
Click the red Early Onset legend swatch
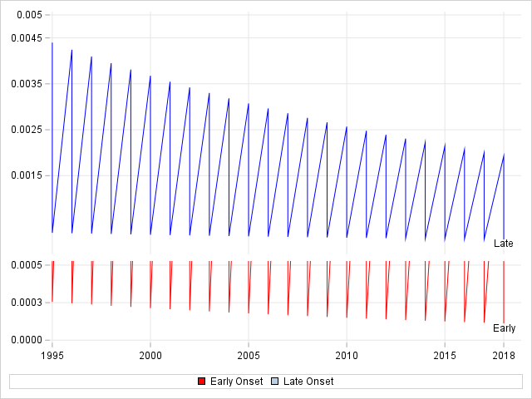point(201,382)
